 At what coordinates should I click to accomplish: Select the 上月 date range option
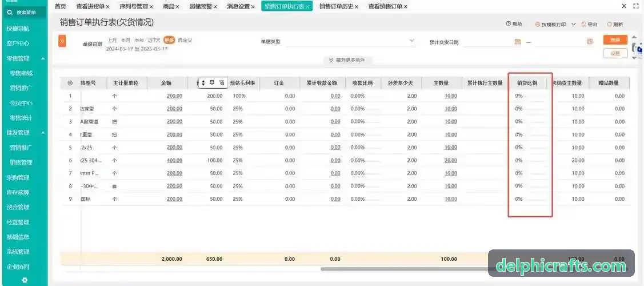(112, 40)
